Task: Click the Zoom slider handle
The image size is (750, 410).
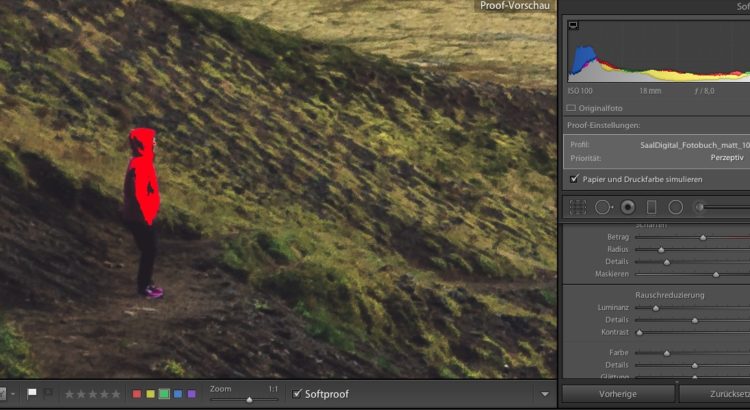Action: tap(248, 399)
